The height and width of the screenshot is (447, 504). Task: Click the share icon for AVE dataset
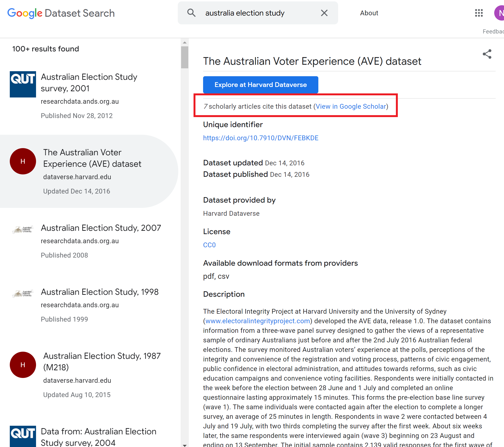(487, 54)
